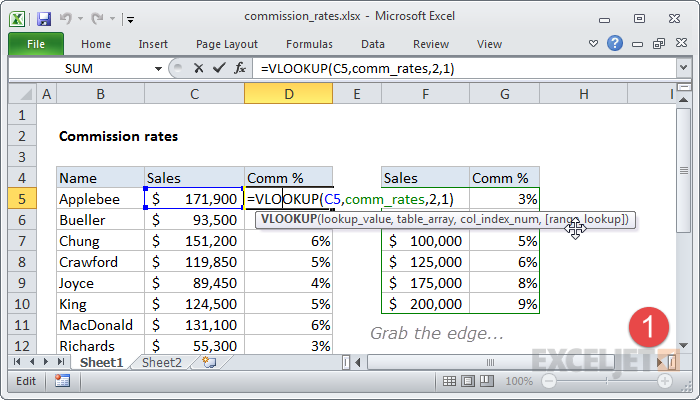The width and height of the screenshot is (700, 400).
Task: Click previous sheet navigation arrow
Action: click(32, 362)
